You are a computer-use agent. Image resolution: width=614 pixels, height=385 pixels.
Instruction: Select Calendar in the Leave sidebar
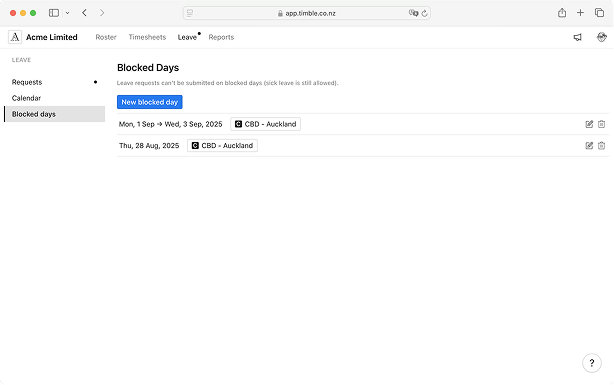(54, 98)
